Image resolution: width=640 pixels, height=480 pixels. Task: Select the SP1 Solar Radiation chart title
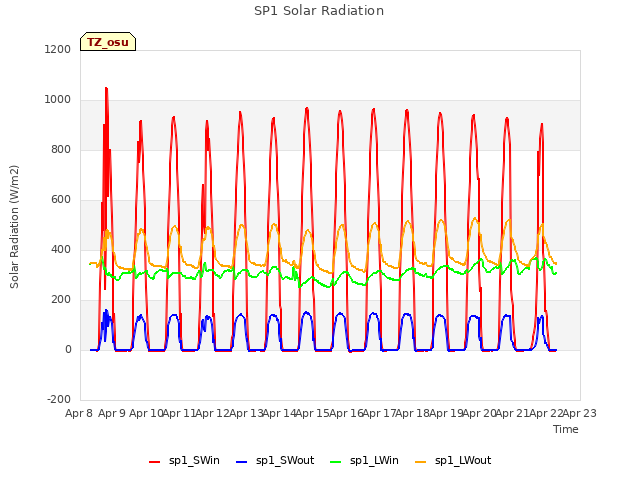coord(319,11)
